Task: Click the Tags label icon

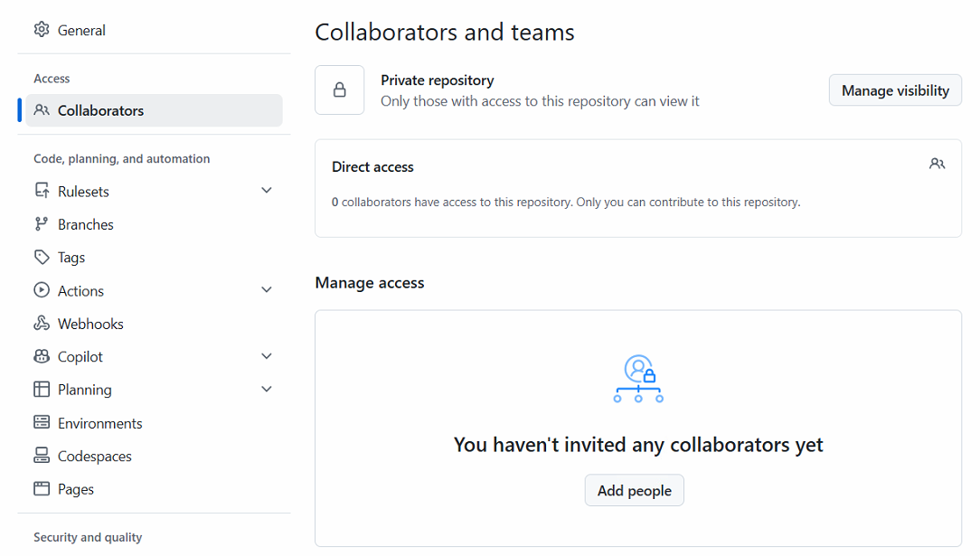Action: tap(42, 257)
